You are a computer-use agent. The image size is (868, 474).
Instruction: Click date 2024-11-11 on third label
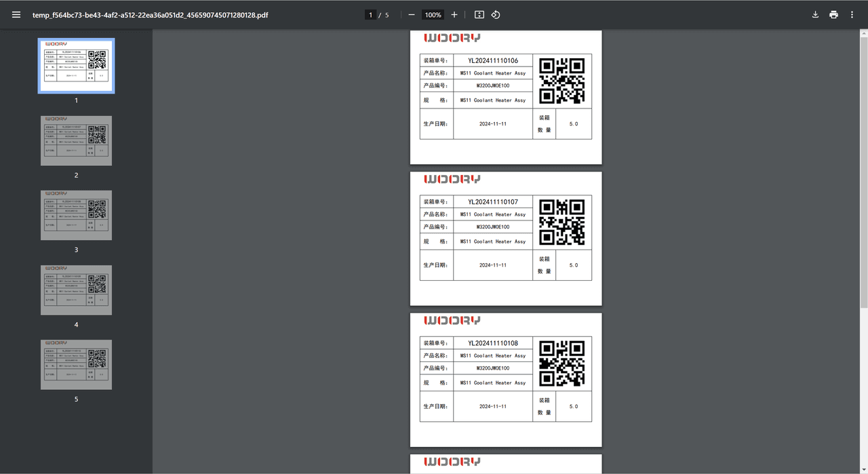(x=493, y=406)
